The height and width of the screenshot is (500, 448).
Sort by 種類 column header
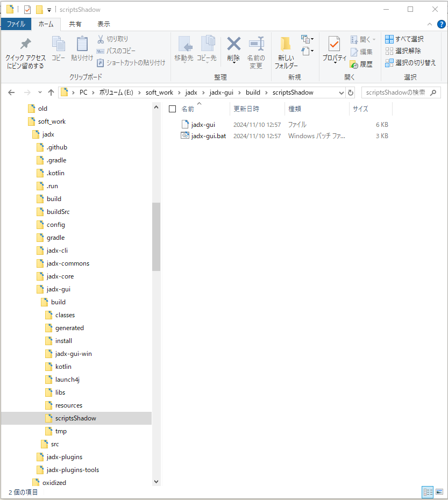pos(295,109)
